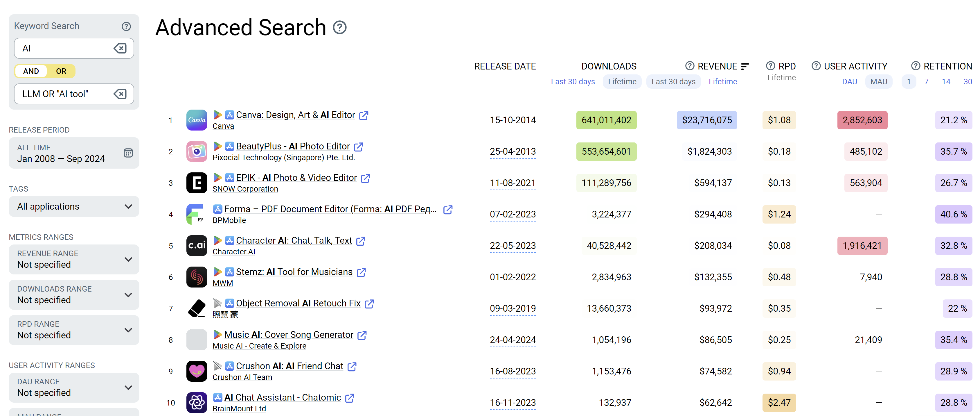Select day 7 retention

tap(926, 81)
